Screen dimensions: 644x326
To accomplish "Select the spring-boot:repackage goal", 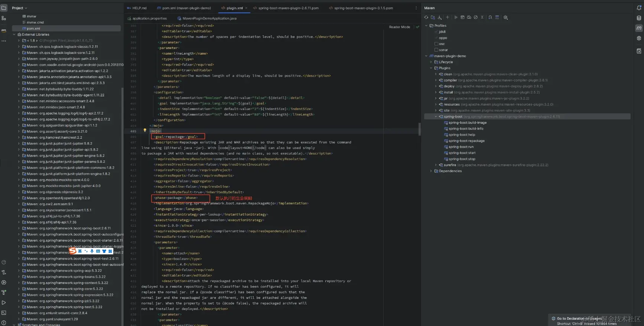I will click(x=466, y=141).
